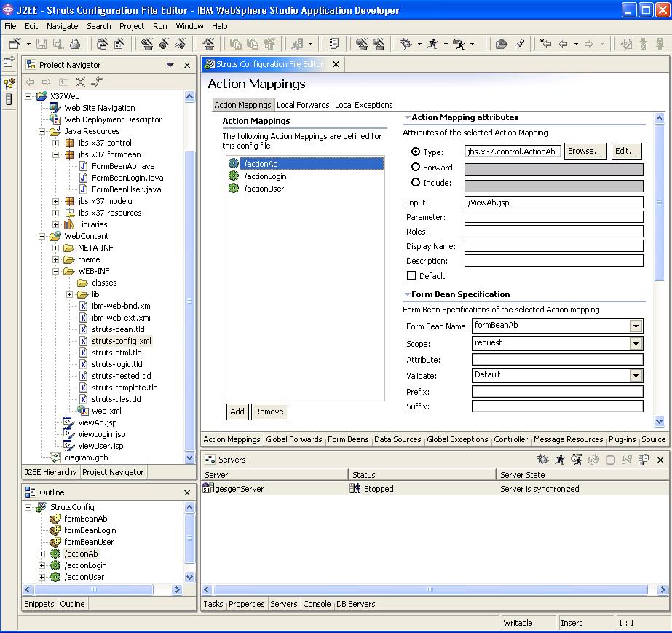
Task: Click Link with Editor icon in Project Navigator
Action: pos(98,82)
